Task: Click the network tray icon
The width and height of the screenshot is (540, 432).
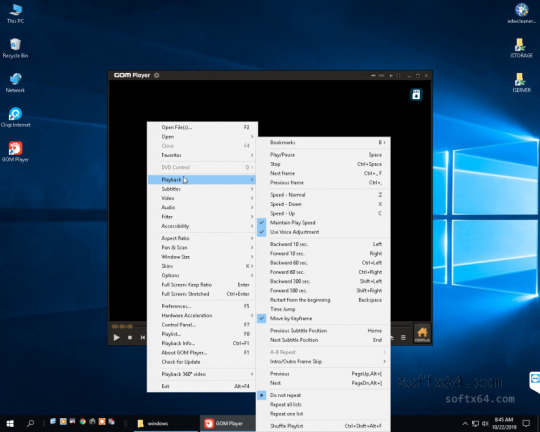Action: tap(475, 423)
